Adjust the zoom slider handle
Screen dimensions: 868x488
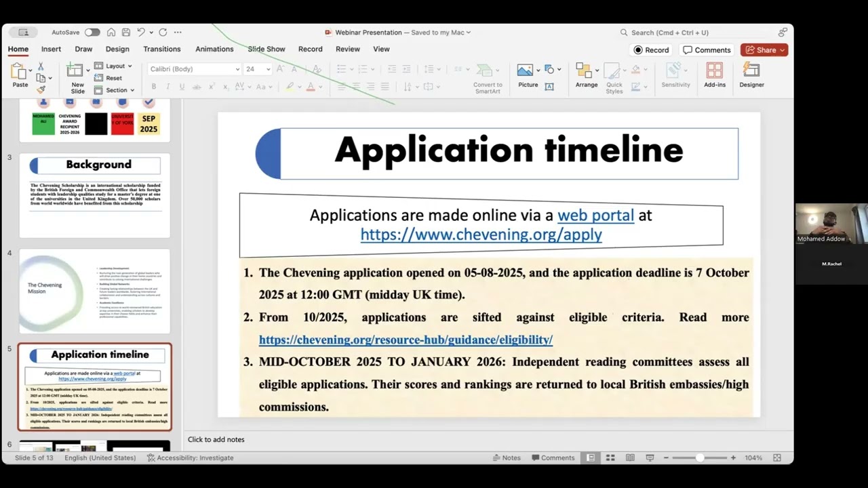click(x=699, y=457)
